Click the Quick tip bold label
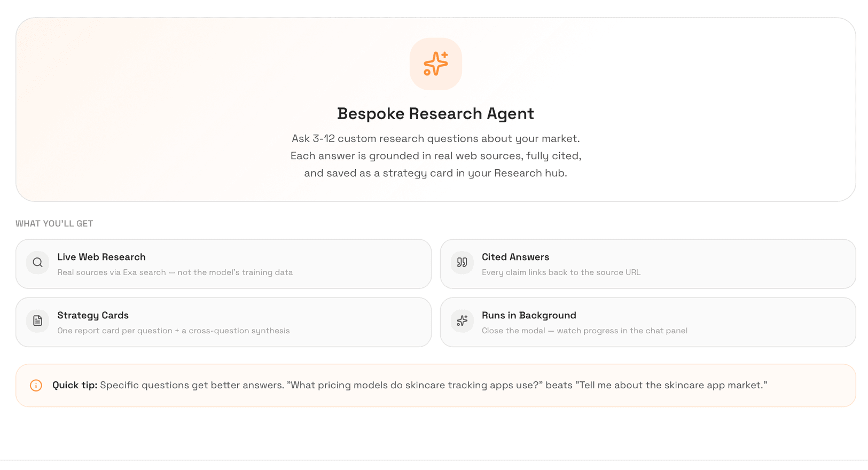The image size is (868, 470). [75, 385]
